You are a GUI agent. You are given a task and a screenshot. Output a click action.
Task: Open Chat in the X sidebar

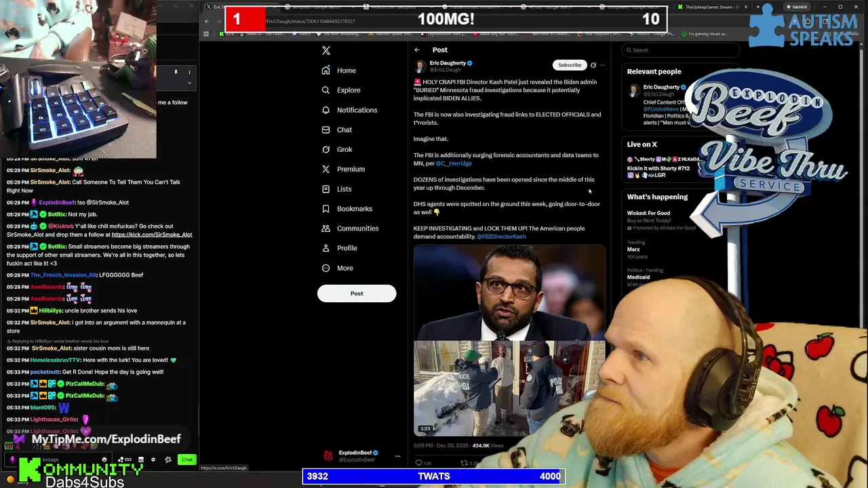click(336, 129)
